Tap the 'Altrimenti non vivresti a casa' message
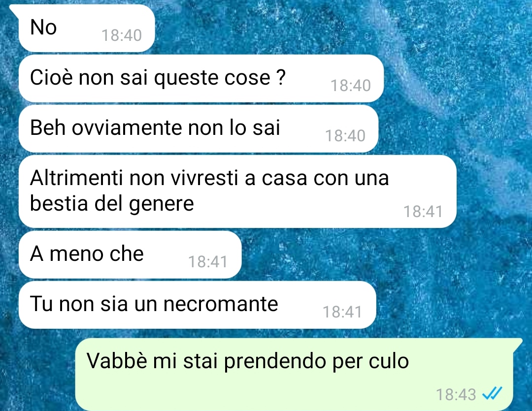The width and height of the screenshot is (532, 411). coord(237,191)
